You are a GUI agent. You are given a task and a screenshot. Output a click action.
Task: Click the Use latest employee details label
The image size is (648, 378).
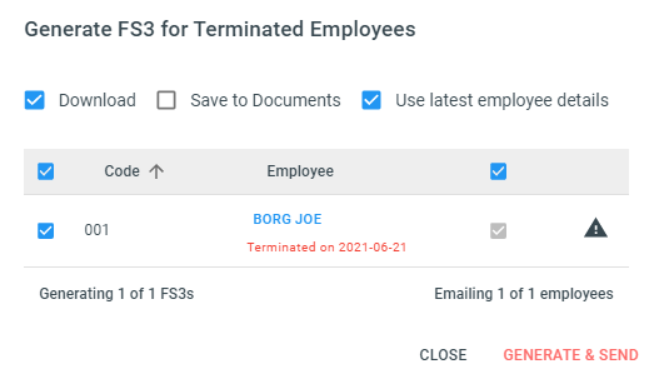pos(502,100)
